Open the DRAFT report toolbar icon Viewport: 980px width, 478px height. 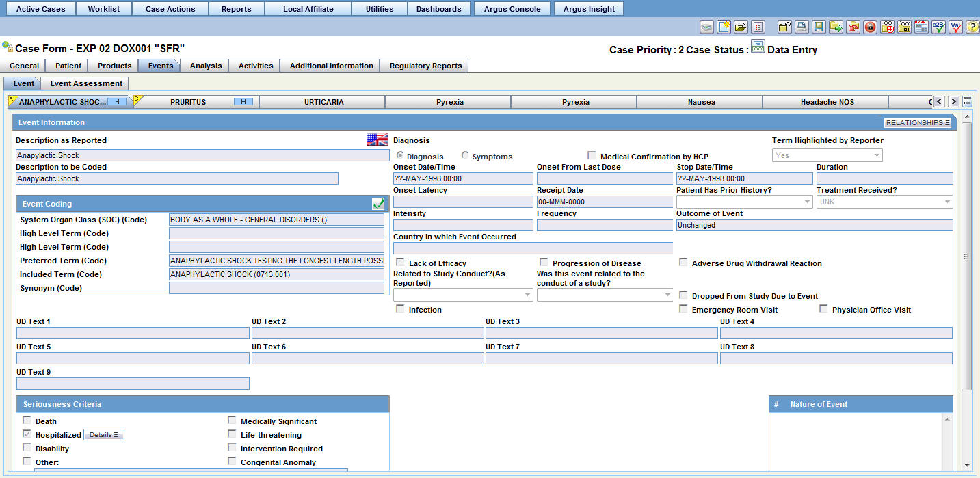pos(921,27)
